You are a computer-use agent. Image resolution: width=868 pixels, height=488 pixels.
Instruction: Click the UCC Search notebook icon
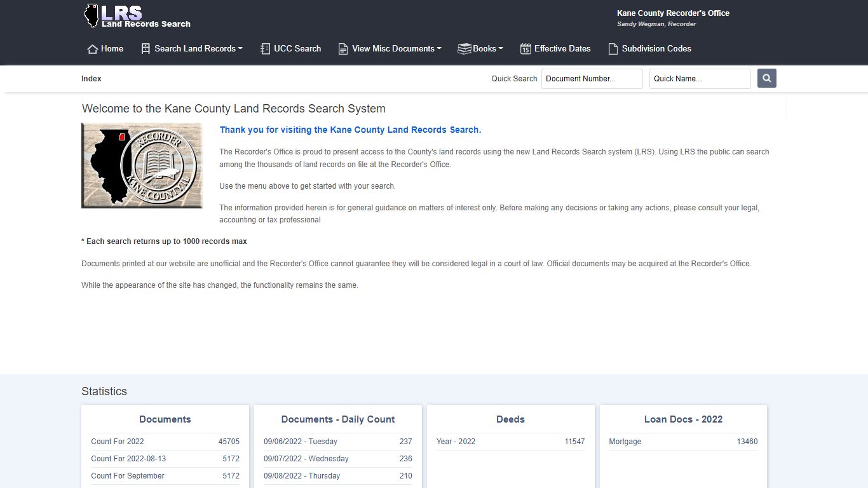(265, 49)
